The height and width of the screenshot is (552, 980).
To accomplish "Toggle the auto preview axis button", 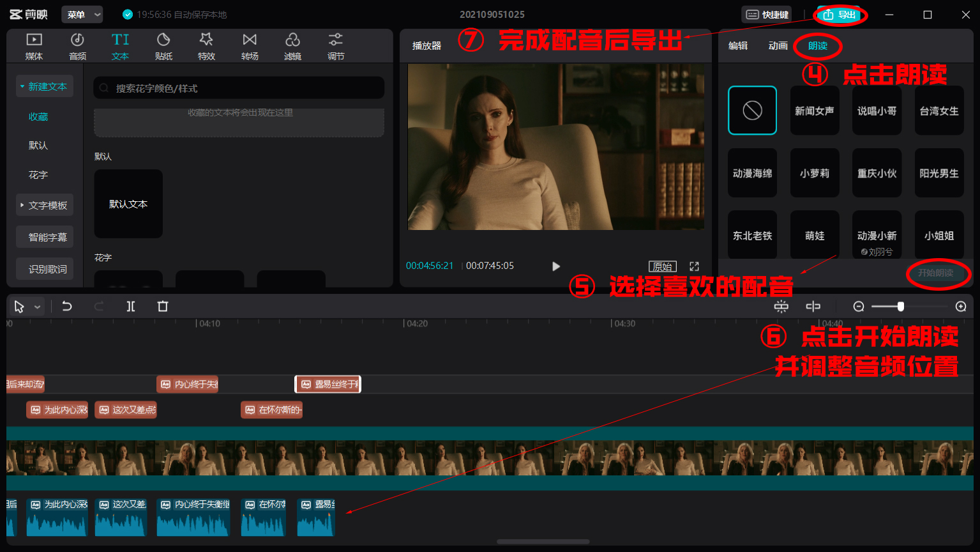I will [813, 306].
